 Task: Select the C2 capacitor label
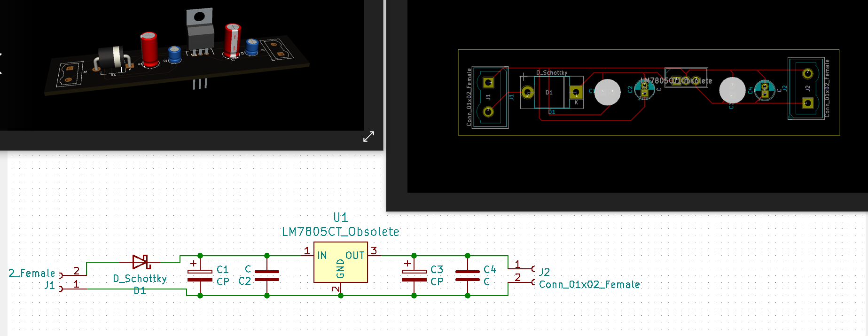[244, 281]
